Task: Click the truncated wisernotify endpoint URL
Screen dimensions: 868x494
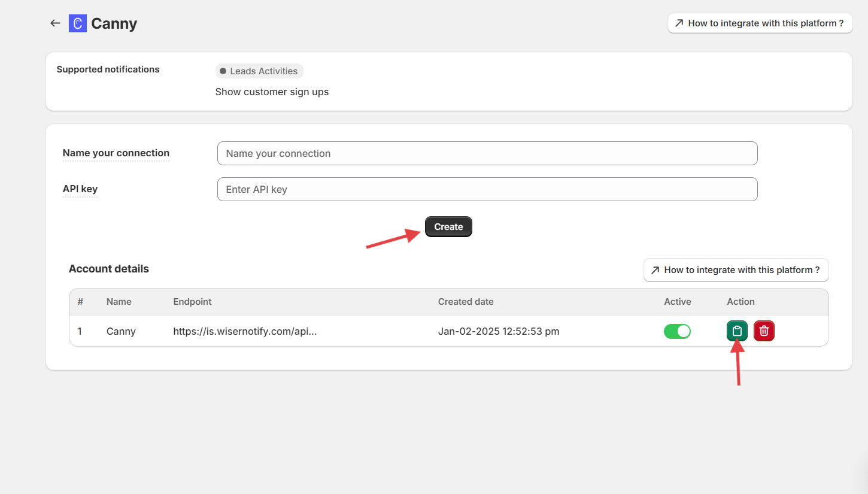Action: [245, 331]
